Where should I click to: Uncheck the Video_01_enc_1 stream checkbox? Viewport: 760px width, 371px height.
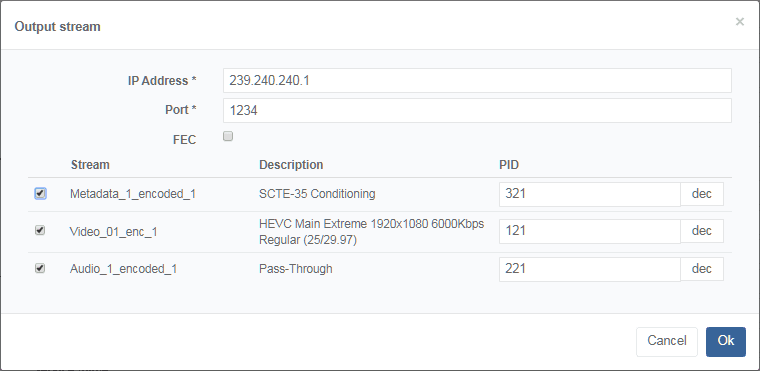40,230
